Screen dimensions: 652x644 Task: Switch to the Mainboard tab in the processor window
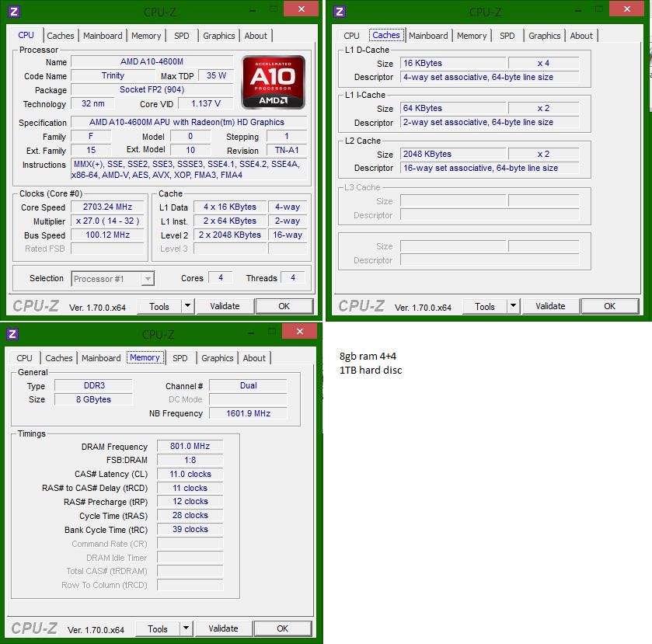pyautogui.click(x=103, y=36)
